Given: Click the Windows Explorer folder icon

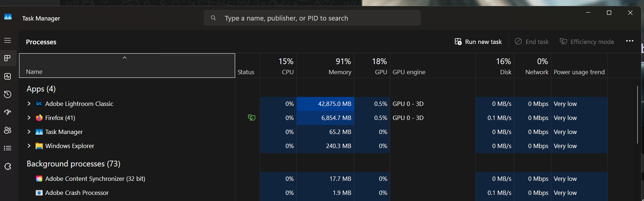Looking at the screenshot, I should coord(39,146).
